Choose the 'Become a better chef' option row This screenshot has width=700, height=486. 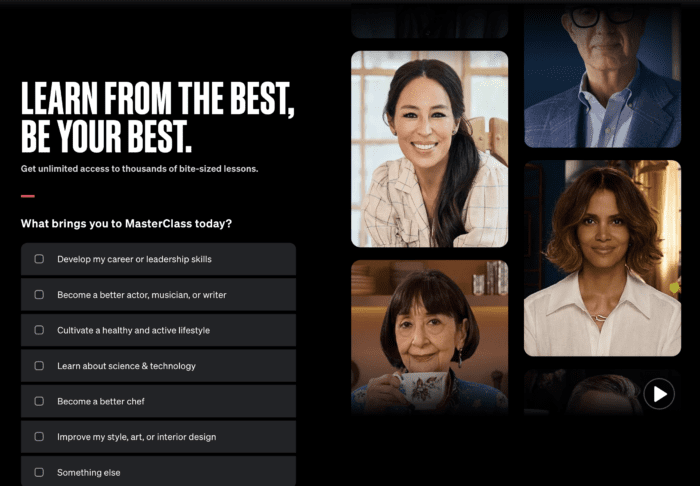pos(158,401)
